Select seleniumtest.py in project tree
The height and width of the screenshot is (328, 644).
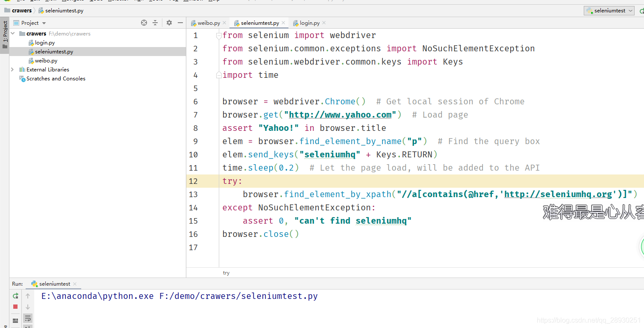(54, 51)
